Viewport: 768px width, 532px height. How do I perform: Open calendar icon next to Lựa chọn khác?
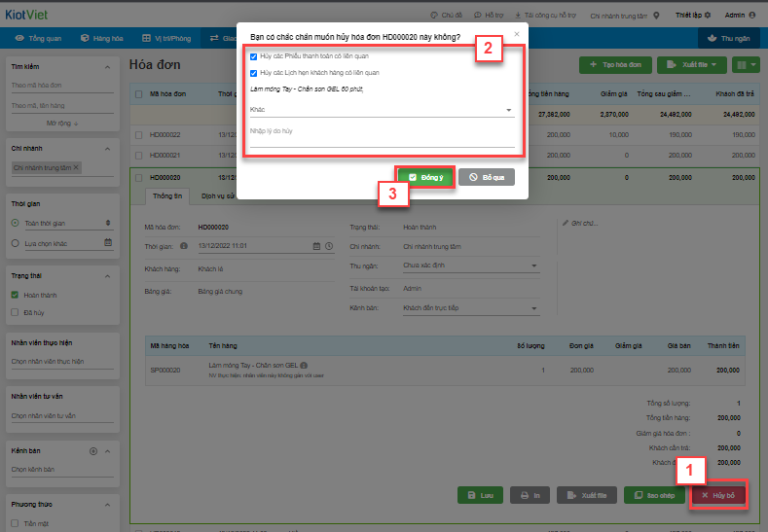108,242
